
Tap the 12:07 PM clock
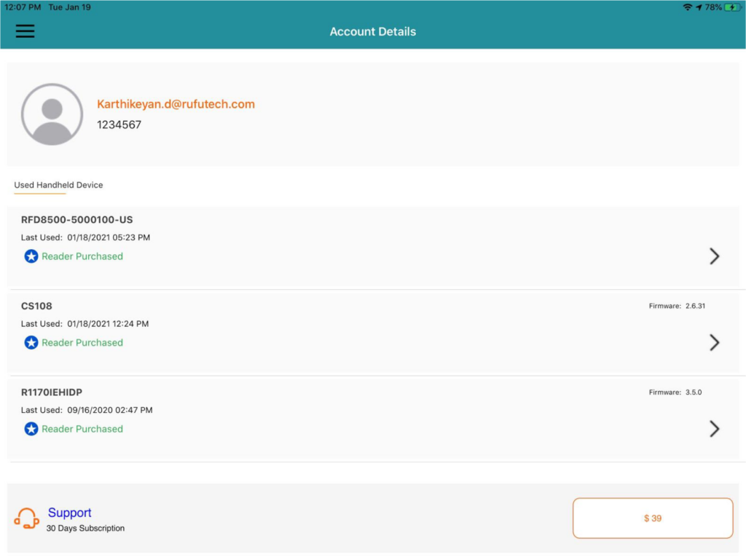click(23, 7)
